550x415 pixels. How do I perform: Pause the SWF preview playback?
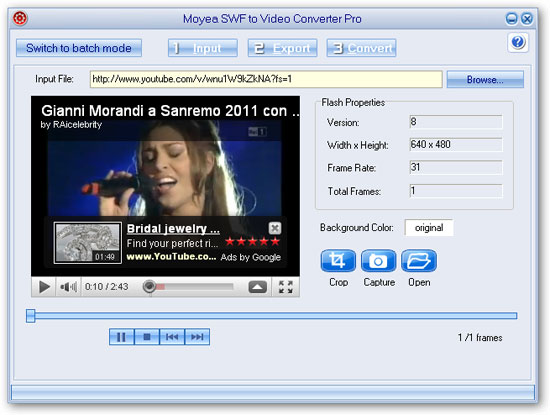coord(121,337)
